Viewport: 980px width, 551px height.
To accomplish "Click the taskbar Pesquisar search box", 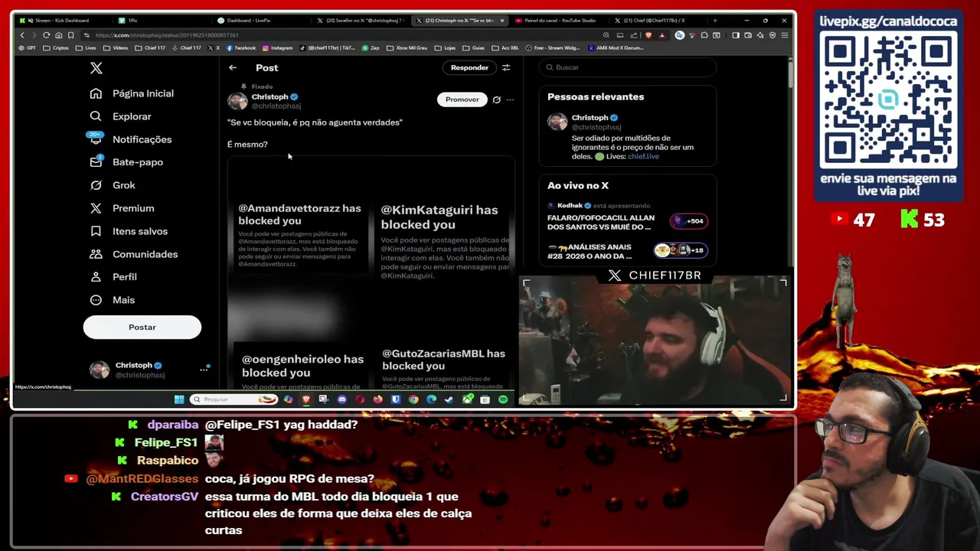I will coord(234,399).
